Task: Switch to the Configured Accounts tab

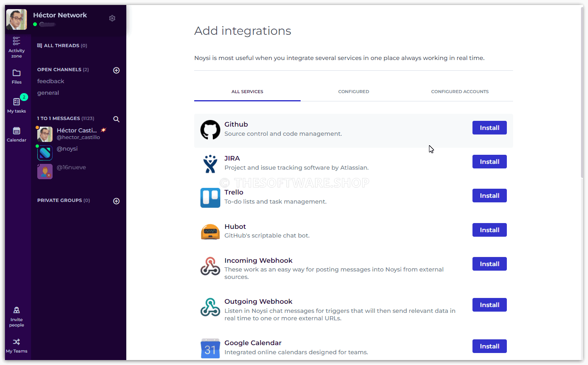Action: coord(460,92)
